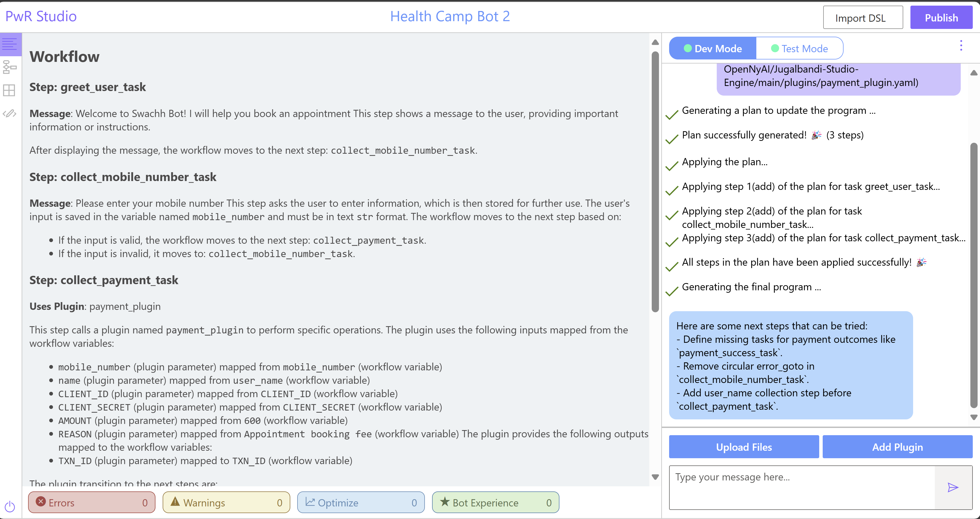Open the code view sidebar icon
The width and height of the screenshot is (980, 519).
[10, 114]
